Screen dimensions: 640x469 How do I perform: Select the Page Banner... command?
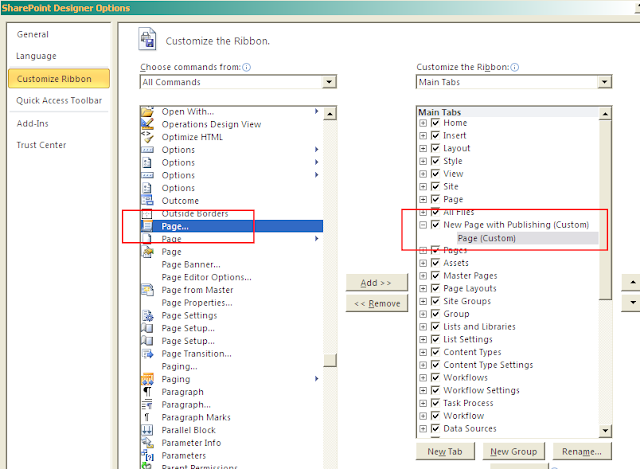click(191, 265)
